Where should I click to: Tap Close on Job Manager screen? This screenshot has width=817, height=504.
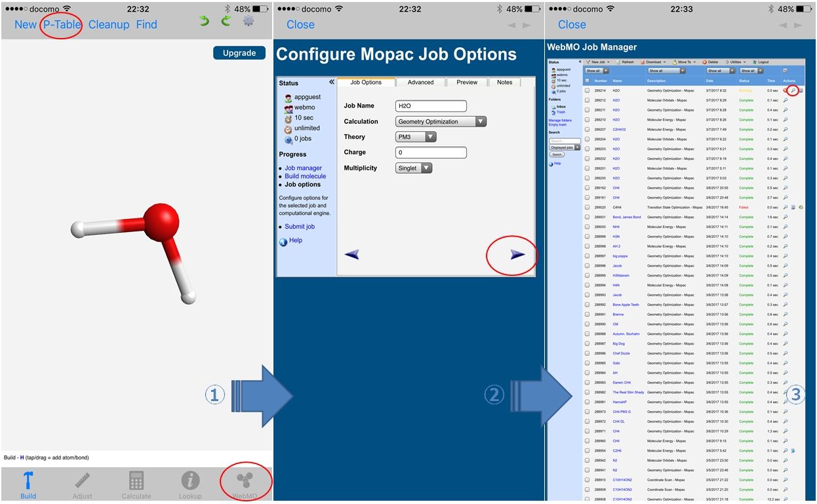[572, 25]
